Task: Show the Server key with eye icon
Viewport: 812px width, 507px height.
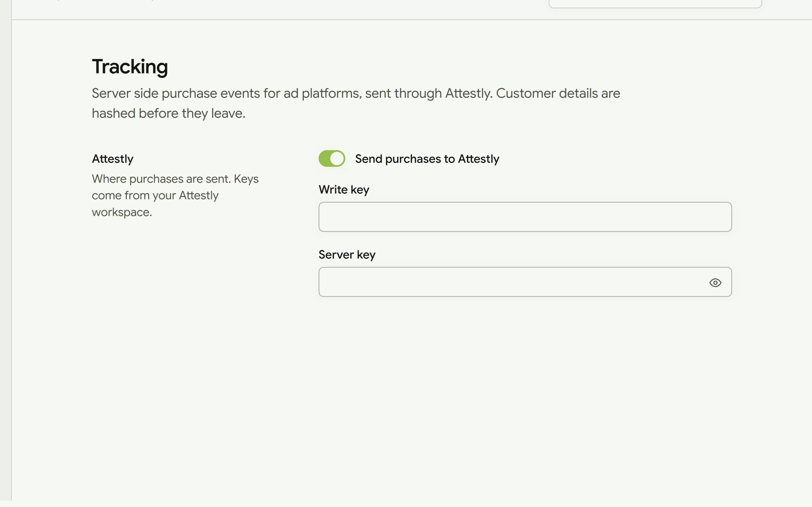Action: tap(715, 283)
